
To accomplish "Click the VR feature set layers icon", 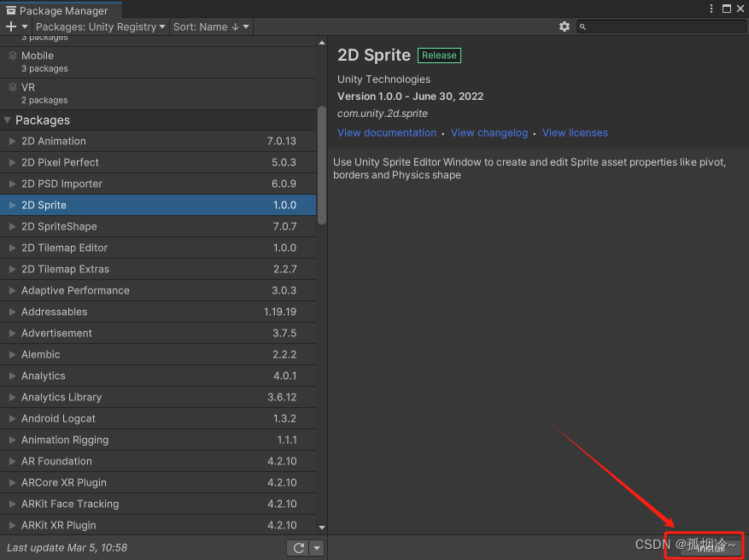I will (13, 87).
